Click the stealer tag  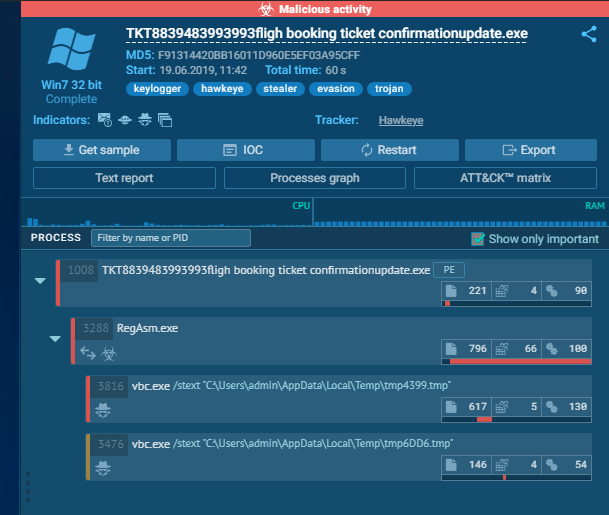(280, 89)
